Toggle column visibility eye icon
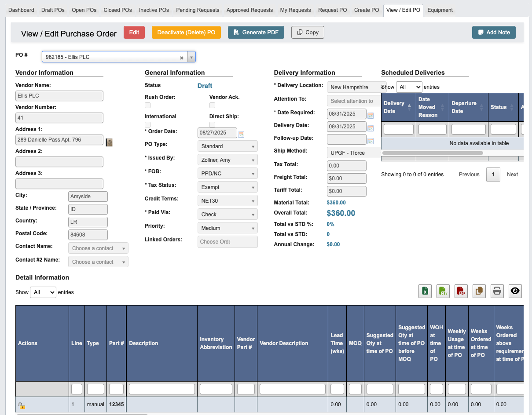Image resolution: width=532 pixels, height=415 pixels. 515,291
